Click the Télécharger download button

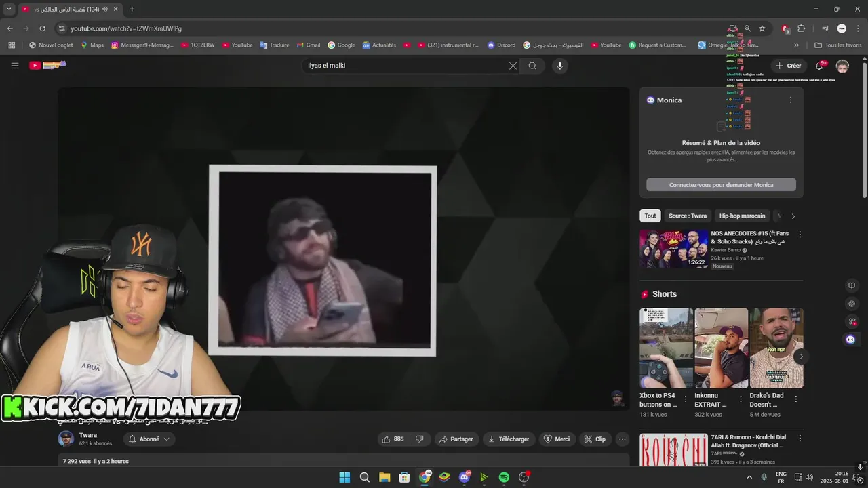pos(509,439)
